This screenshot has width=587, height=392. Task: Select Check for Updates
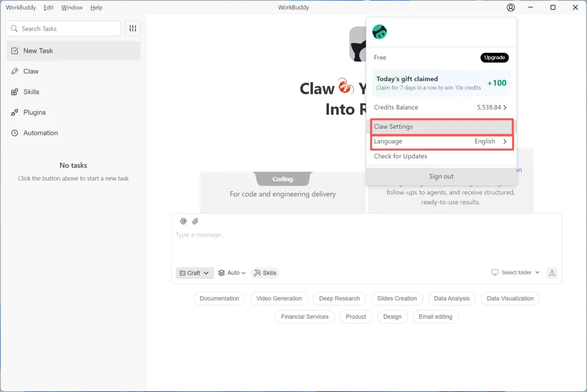coord(442,156)
